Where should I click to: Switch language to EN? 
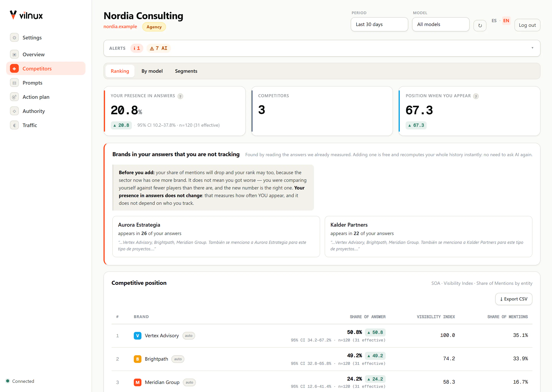point(506,21)
